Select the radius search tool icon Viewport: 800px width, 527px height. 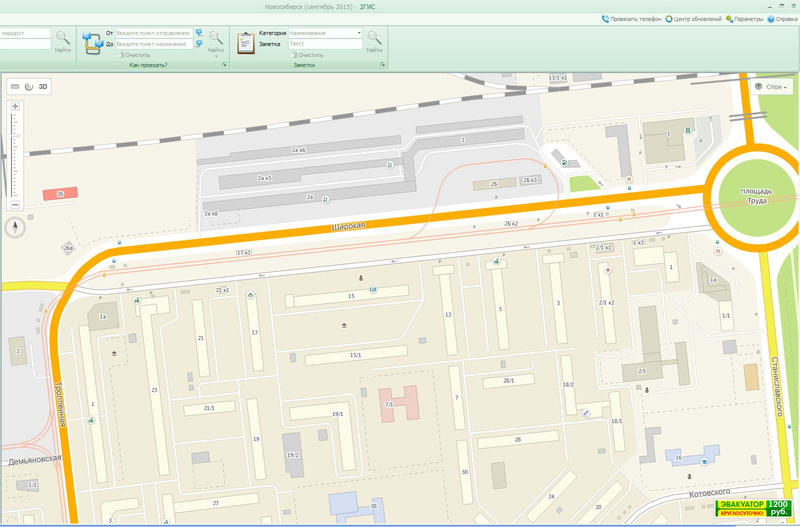29,87
